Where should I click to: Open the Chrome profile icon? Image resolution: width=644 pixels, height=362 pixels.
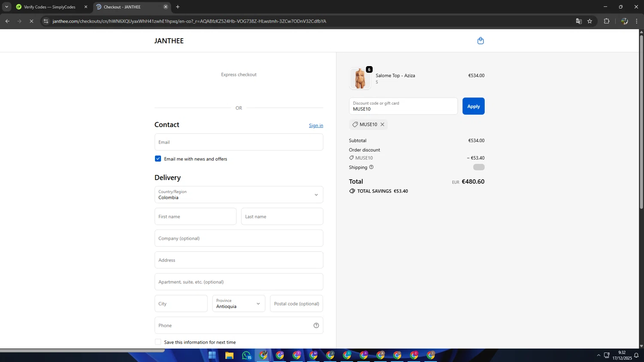click(625, 21)
